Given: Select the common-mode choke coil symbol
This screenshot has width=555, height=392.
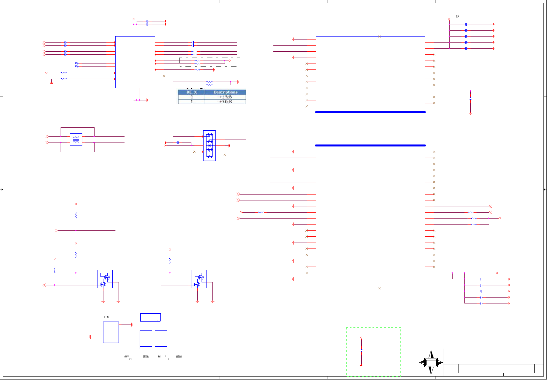Looking at the screenshot, I should point(76,140).
